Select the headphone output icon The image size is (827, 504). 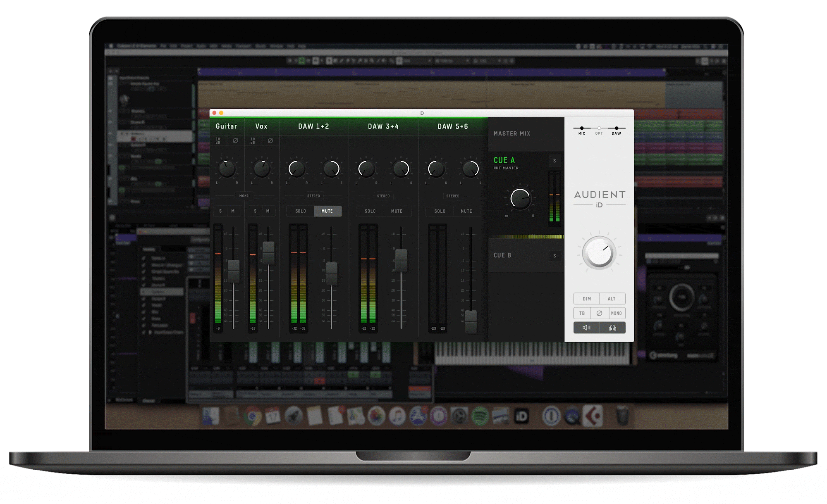(x=612, y=328)
